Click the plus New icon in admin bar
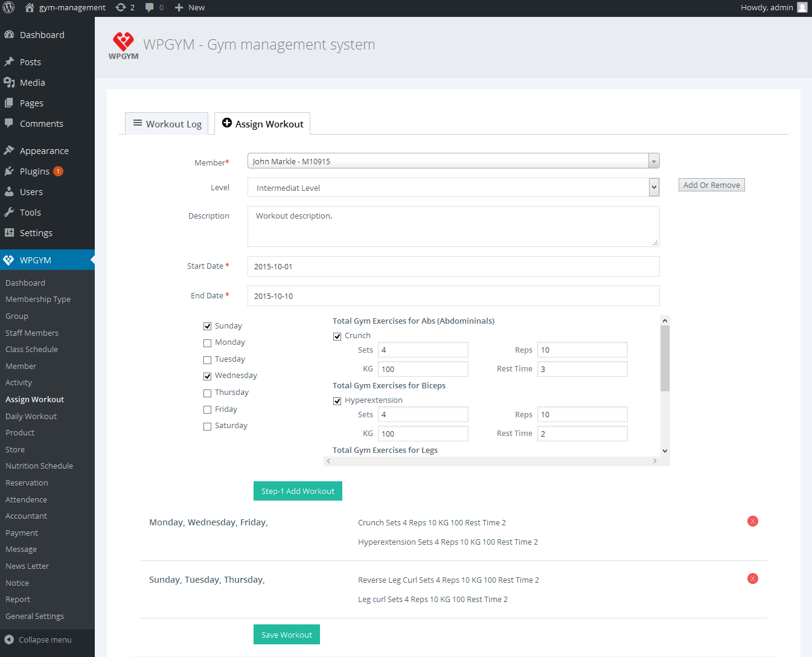Image resolution: width=812 pixels, height=657 pixels. [x=179, y=7]
